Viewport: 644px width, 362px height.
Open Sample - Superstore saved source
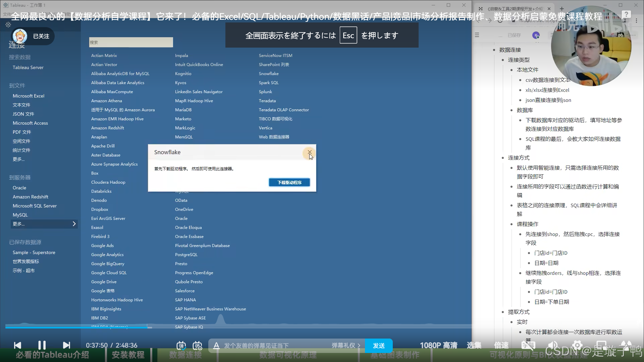(34, 252)
